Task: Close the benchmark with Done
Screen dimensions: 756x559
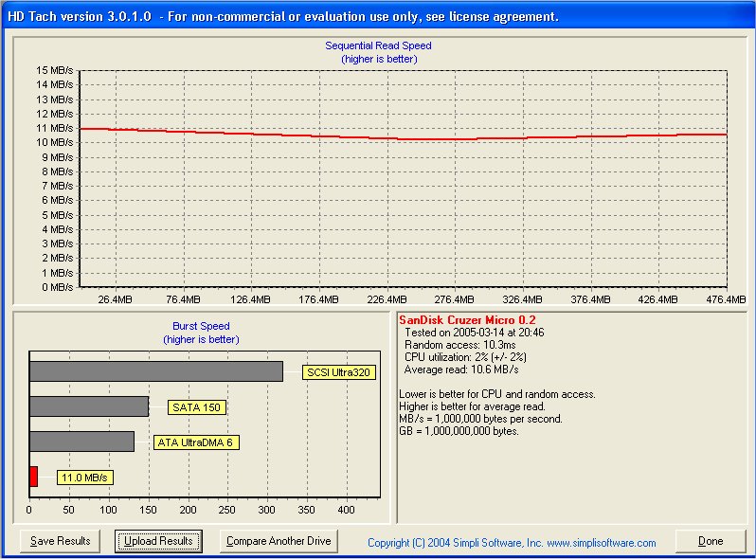Action: [x=710, y=541]
